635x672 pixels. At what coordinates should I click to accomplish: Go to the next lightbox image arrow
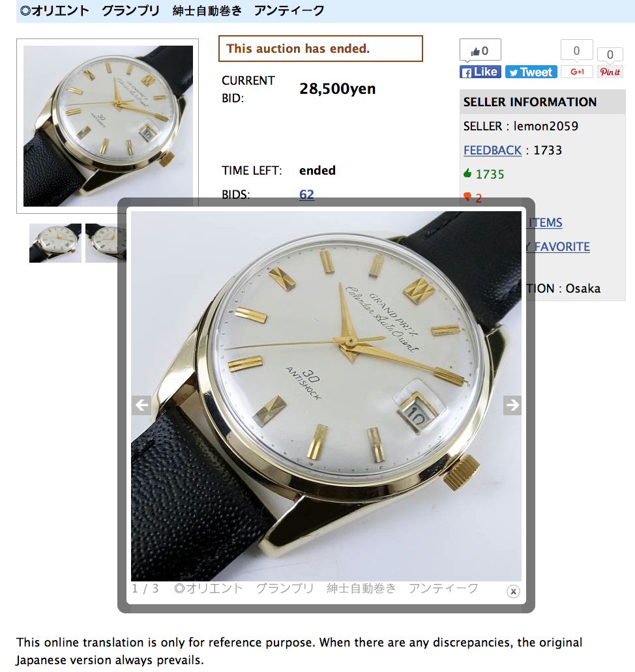[512, 405]
